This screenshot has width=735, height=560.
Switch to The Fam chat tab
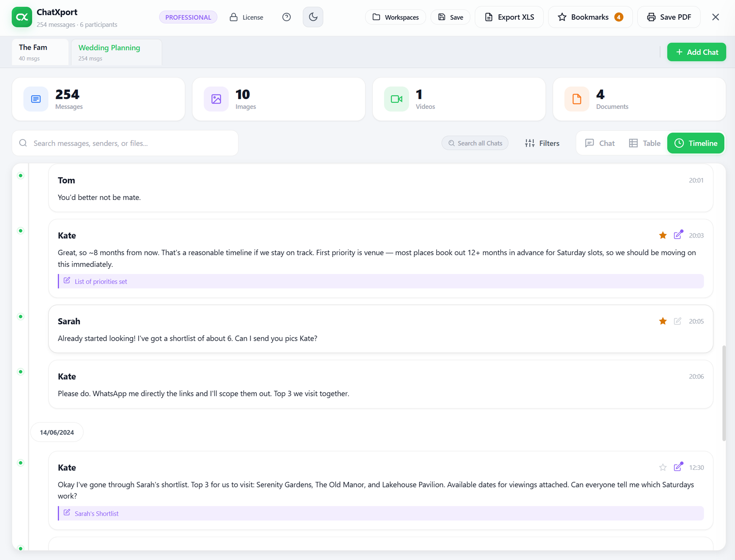tap(40, 52)
